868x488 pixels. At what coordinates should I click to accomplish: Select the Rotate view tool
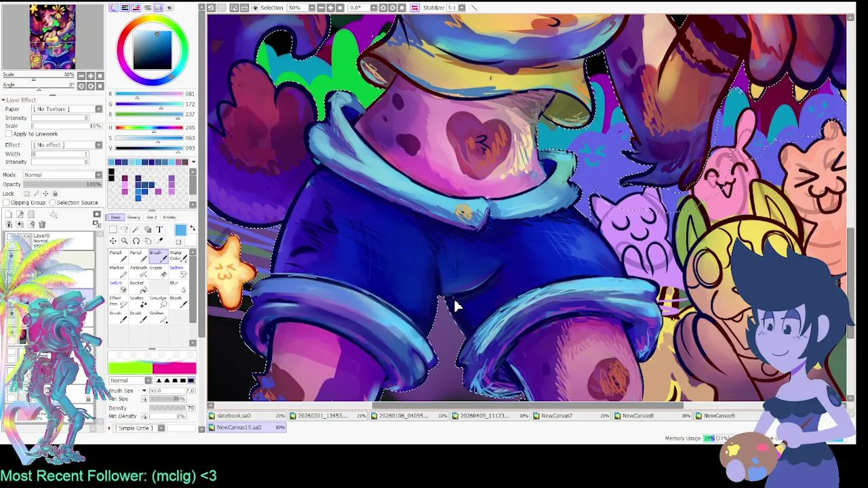(136, 241)
